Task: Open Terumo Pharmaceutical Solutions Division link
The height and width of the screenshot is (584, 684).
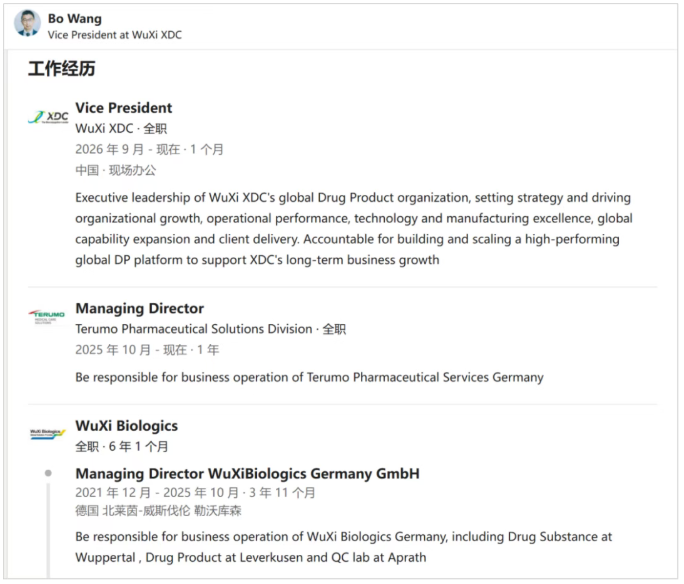Action: click(194, 329)
